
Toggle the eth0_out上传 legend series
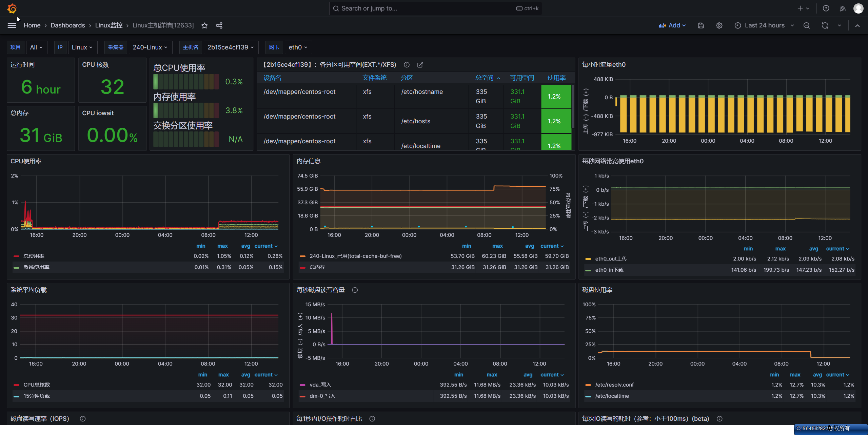611,259
